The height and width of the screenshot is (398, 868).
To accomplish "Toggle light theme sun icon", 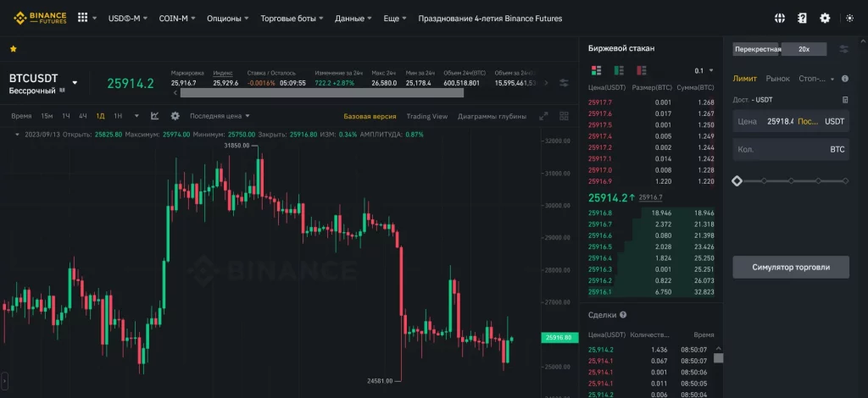I will point(850,19).
